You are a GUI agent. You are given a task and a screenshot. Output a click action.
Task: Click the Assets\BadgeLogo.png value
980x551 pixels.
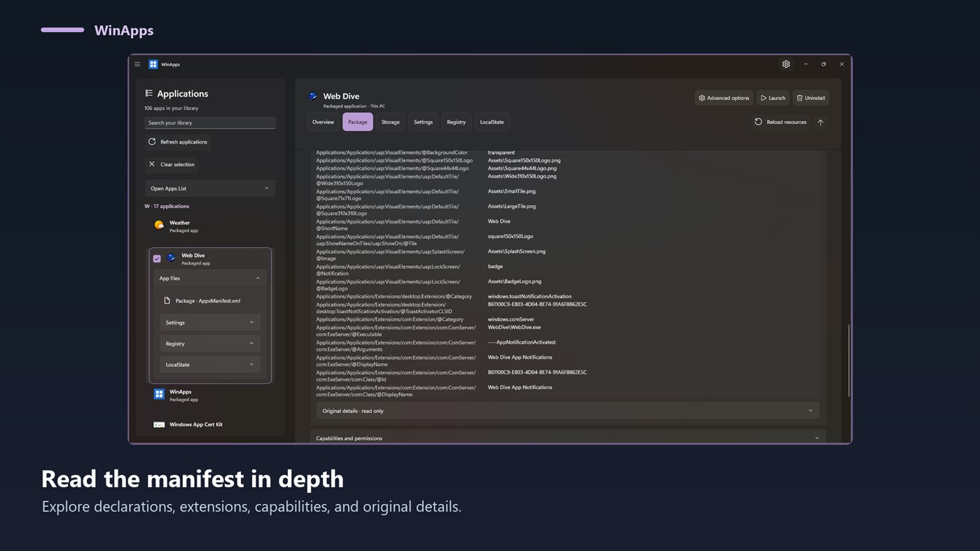[x=514, y=281]
